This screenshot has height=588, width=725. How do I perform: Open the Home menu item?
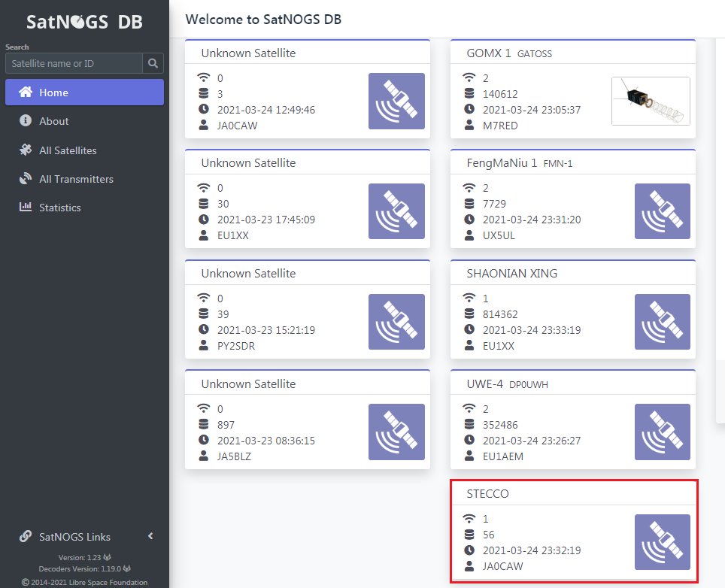[85, 92]
